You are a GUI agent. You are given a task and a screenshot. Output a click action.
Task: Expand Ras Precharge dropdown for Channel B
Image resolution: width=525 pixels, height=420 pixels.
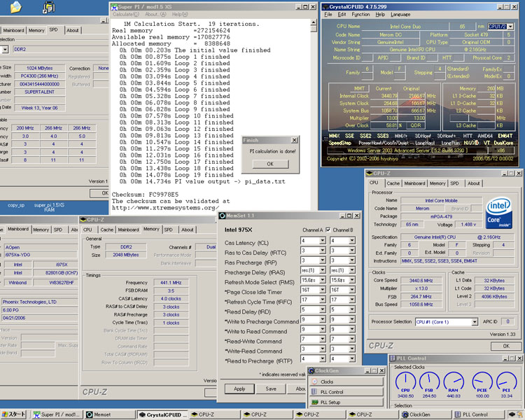tap(352, 260)
